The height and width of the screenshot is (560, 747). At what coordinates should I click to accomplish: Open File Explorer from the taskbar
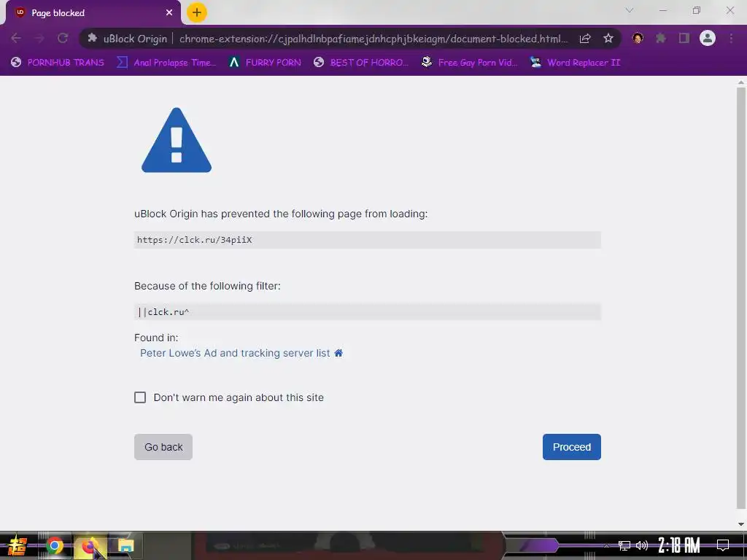click(x=125, y=545)
